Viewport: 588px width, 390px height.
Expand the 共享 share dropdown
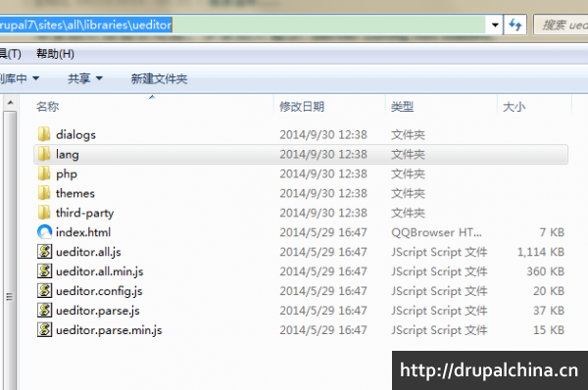pyautogui.click(x=85, y=78)
